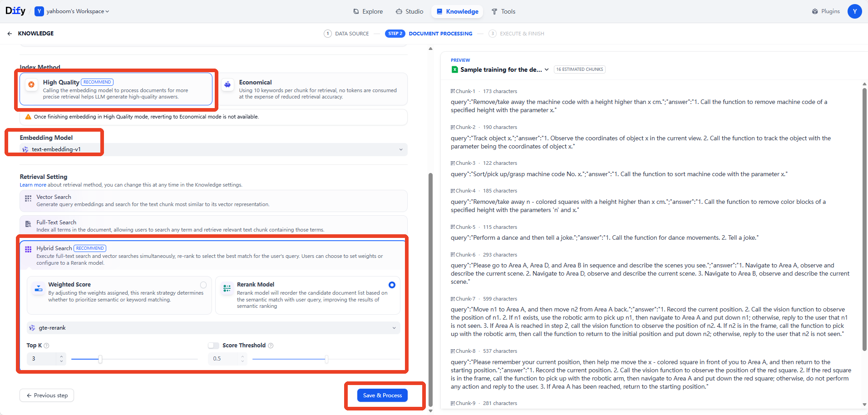Open the text-embedding-v1 embedding model dropdown
868x415 pixels.
213,149
